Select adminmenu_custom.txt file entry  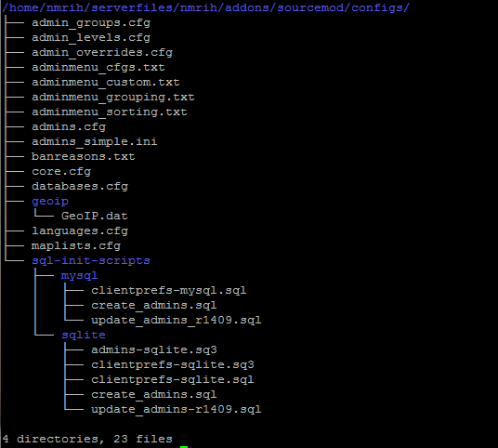(x=106, y=83)
